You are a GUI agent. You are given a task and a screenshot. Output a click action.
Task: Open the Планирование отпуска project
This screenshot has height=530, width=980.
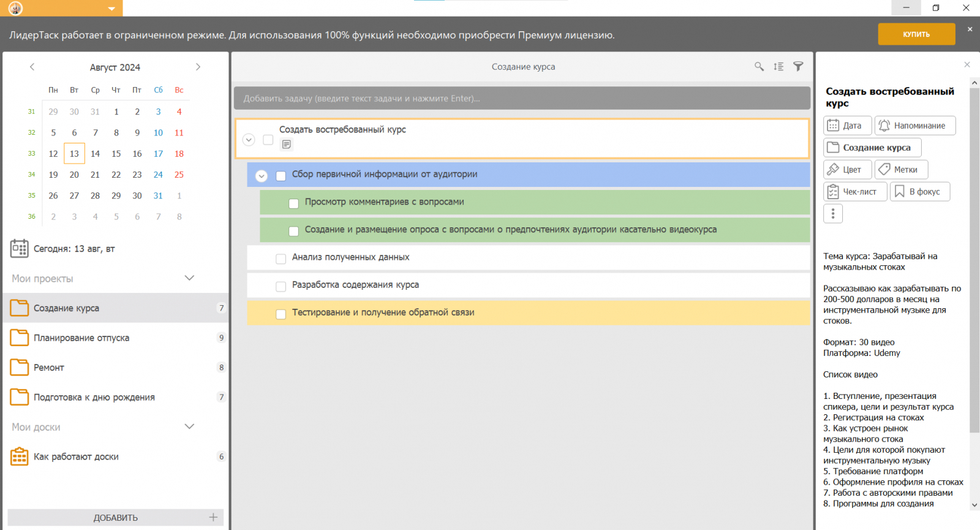pos(81,338)
